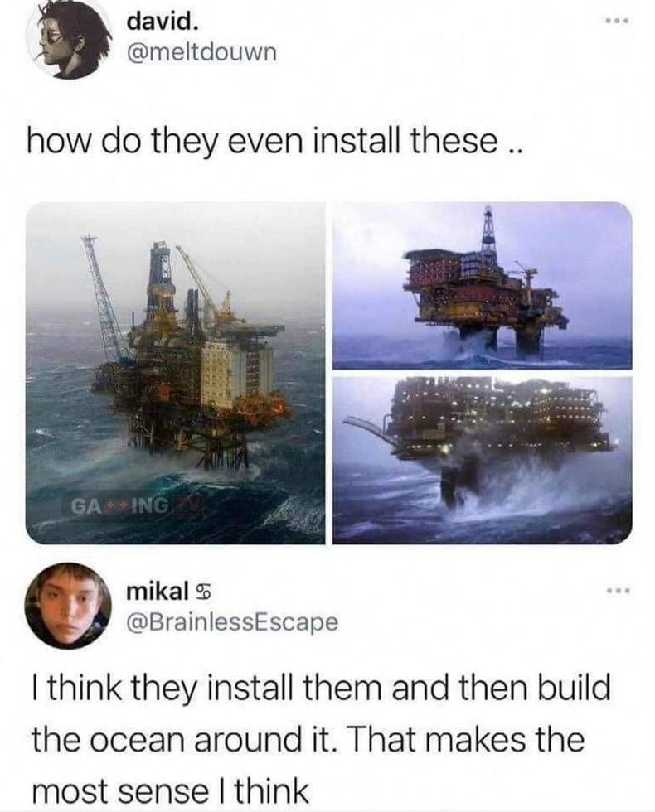655x812 pixels.
Task: Open the top-right oil platform photo
Action: tap(482, 285)
